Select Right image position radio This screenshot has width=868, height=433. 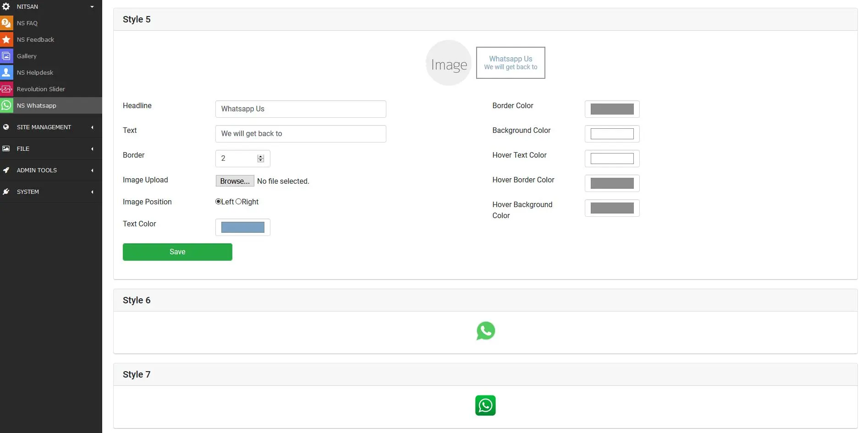pos(238,202)
